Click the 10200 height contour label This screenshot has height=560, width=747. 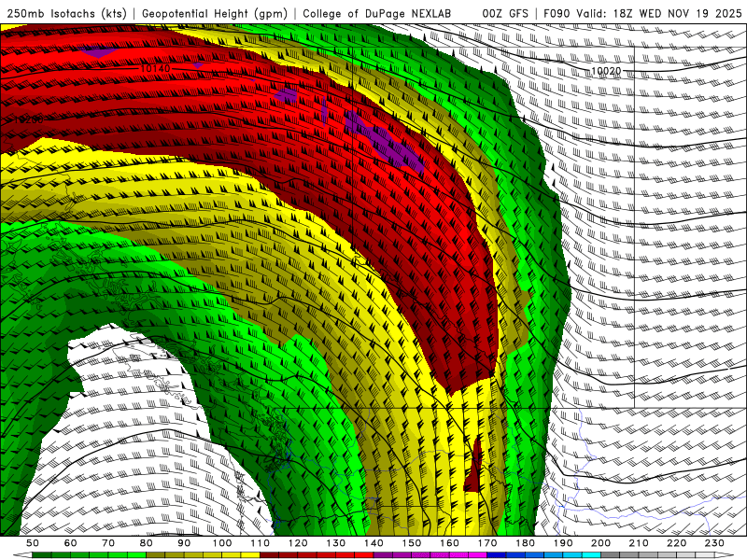pyautogui.click(x=29, y=119)
